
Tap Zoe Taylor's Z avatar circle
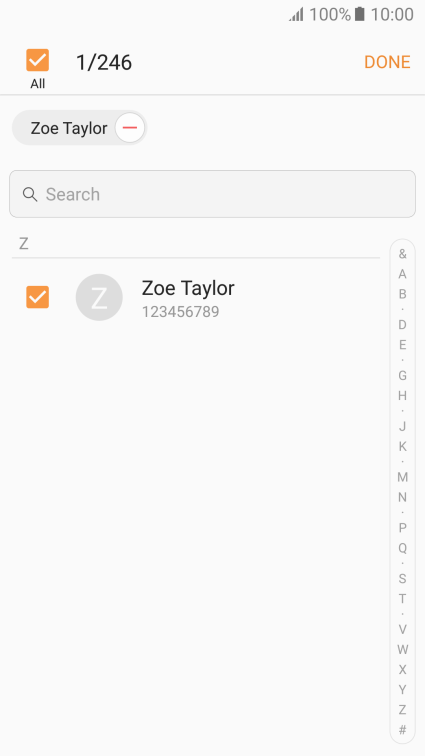pyautogui.click(x=99, y=297)
